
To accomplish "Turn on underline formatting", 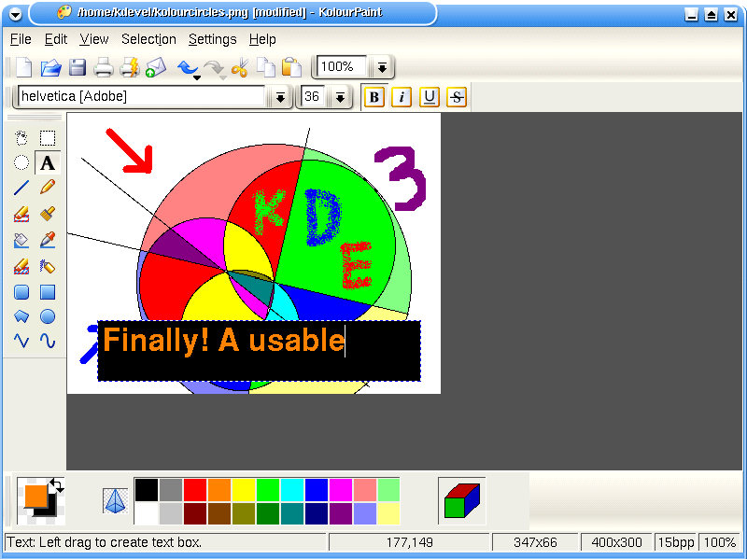I will click(429, 96).
